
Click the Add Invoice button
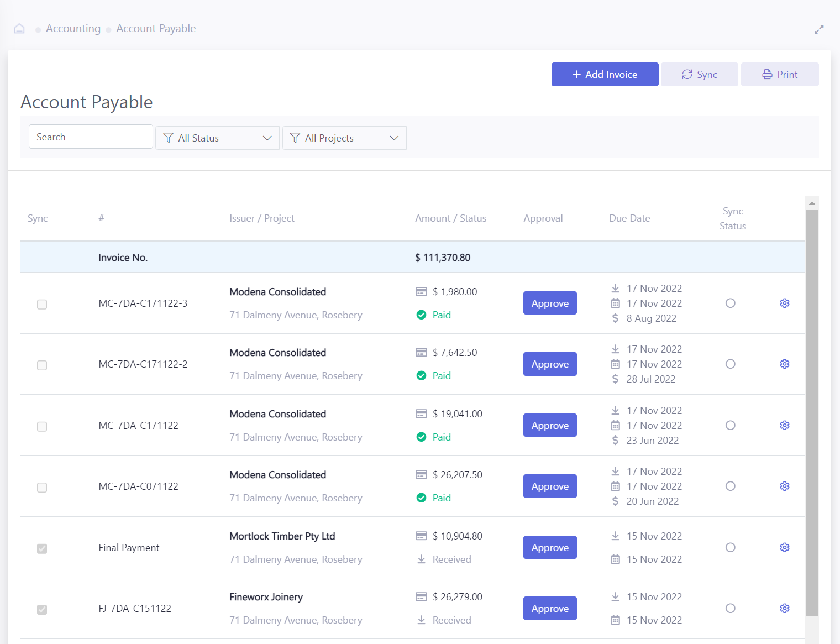point(605,74)
